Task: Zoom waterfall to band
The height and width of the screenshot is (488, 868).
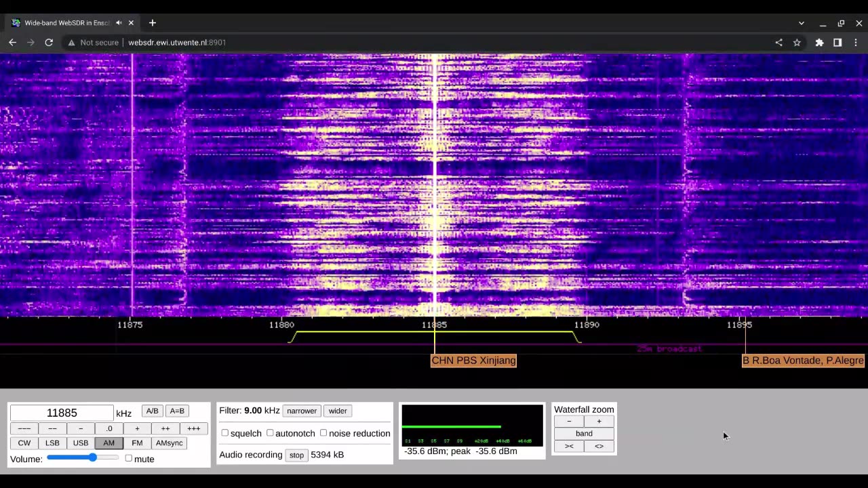Action: pyautogui.click(x=584, y=434)
